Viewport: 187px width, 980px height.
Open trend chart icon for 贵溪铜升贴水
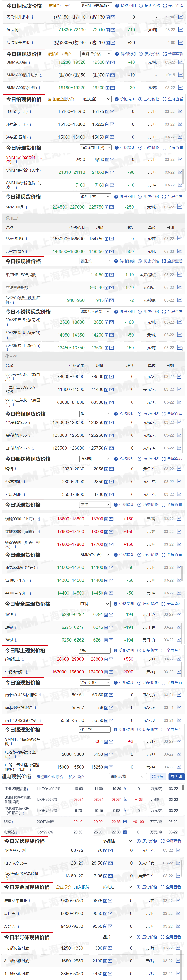tap(180, 17)
